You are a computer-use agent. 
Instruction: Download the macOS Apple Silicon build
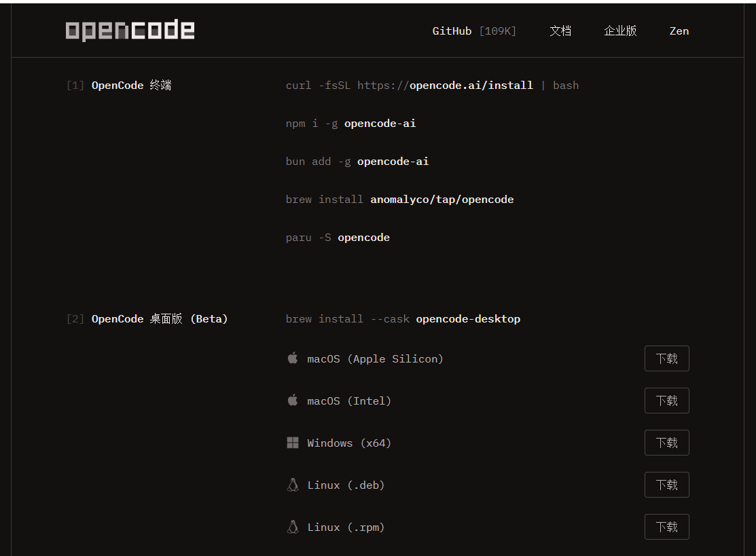(666, 358)
